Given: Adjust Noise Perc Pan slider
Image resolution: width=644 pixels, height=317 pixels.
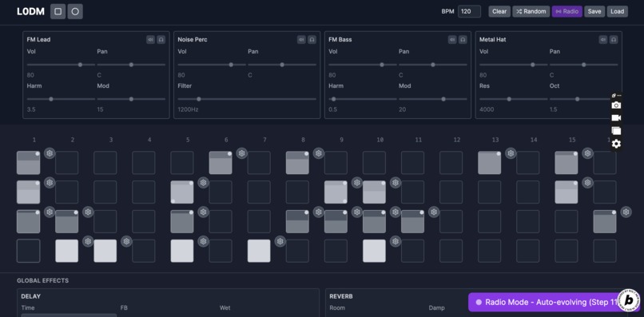Looking at the screenshot, I should [x=282, y=65].
